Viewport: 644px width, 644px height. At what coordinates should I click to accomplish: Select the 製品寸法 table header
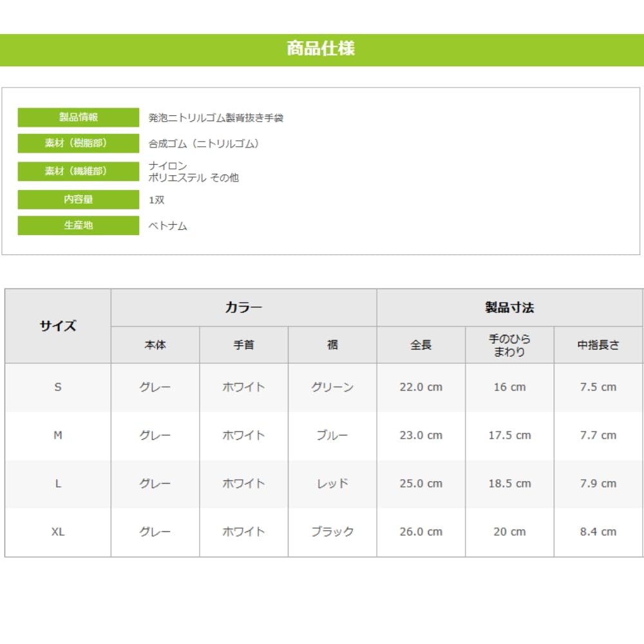pos(509,308)
